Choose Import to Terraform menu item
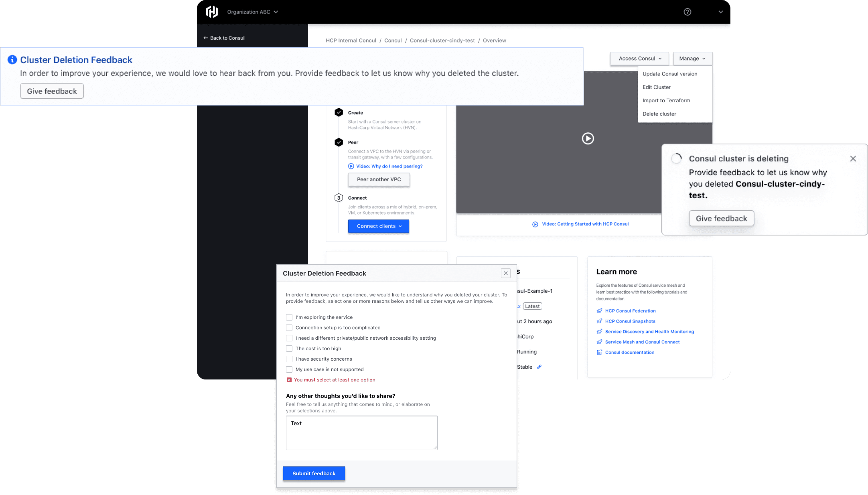The width and height of the screenshot is (868, 495). coord(666,101)
